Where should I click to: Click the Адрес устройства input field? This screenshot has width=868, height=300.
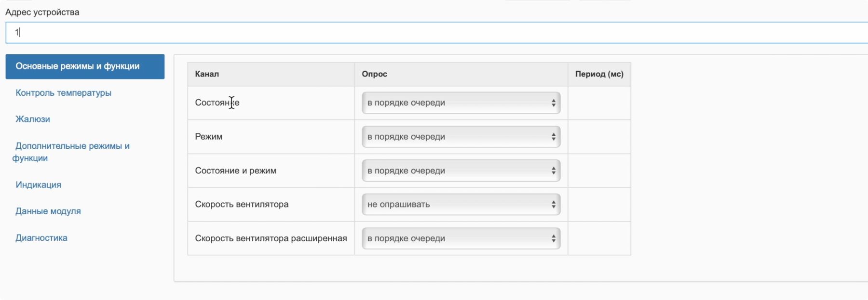[434, 33]
